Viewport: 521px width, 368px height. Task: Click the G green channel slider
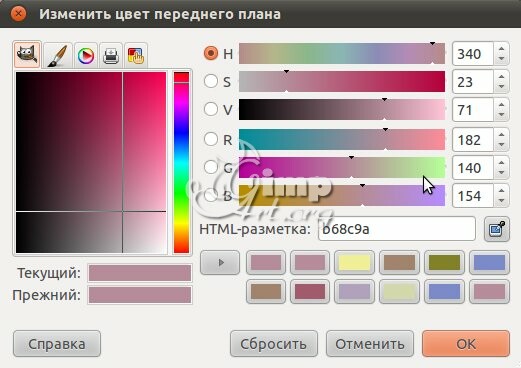(x=342, y=167)
